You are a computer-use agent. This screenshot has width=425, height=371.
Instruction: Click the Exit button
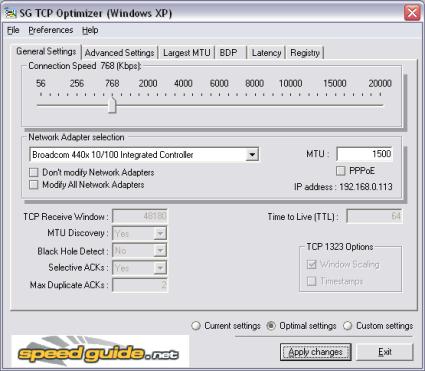point(385,352)
